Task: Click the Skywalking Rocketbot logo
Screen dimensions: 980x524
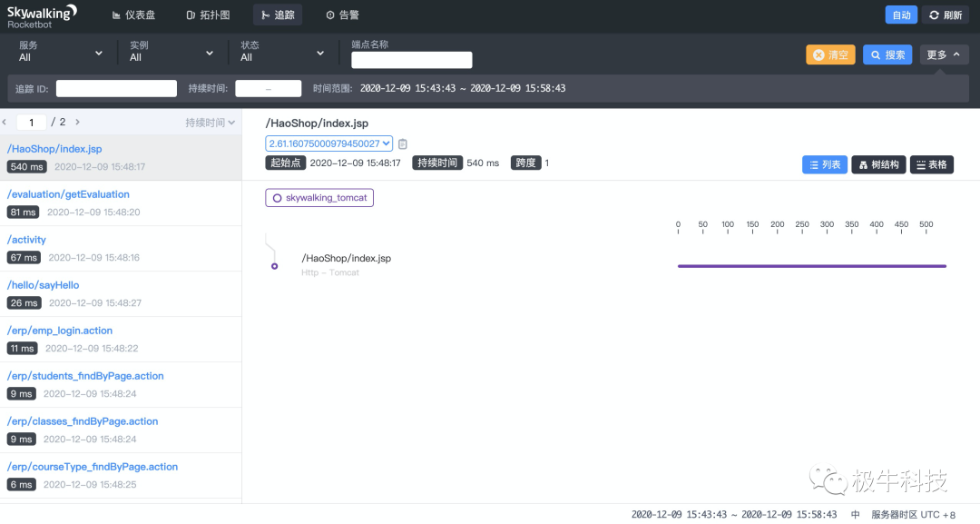Action: pyautogui.click(x=42, y=16)
